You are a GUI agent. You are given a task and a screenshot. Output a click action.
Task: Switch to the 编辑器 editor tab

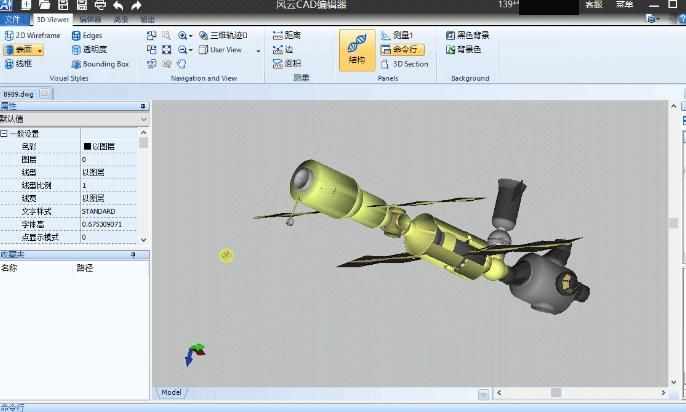(91, 20)
